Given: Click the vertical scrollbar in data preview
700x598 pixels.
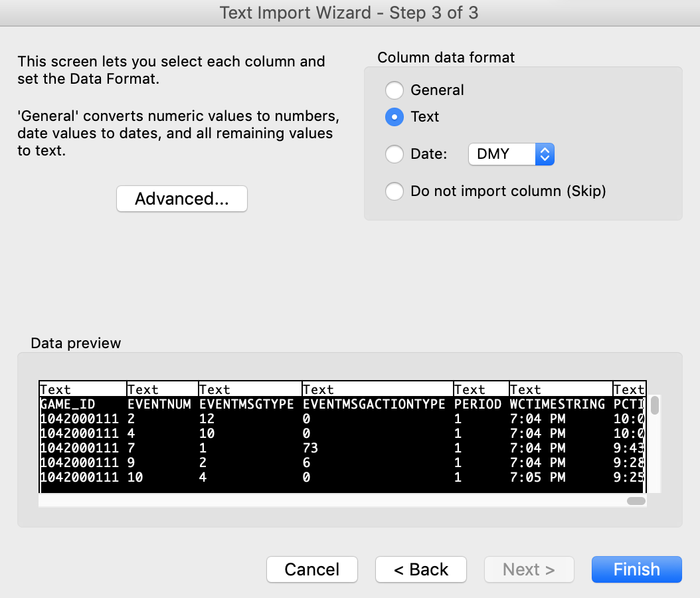Looking at the screenshot, I should pyautogui.click(x=655, y=405).
